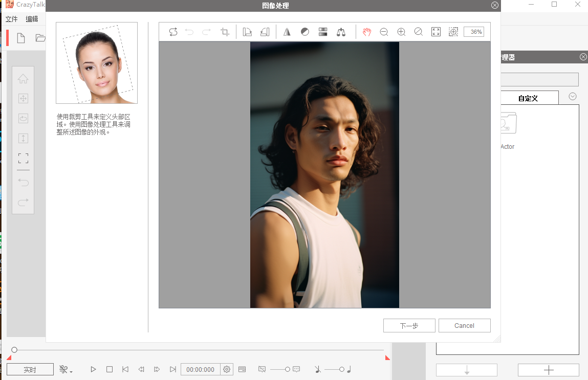Open the 文件 menu

[11, 19]
